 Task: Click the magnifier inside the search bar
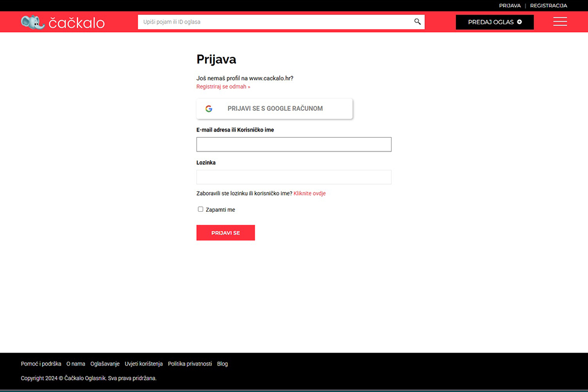tap(417, 21)
